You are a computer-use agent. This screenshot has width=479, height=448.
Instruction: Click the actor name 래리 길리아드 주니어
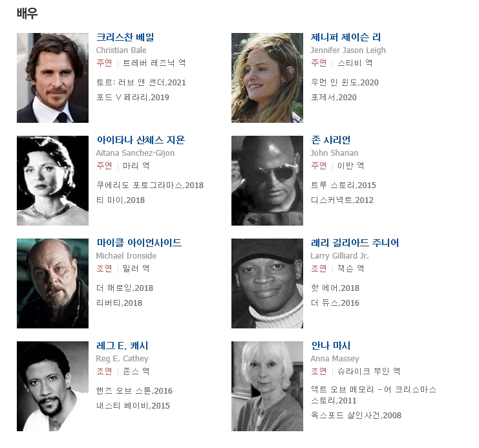[355, 243]
